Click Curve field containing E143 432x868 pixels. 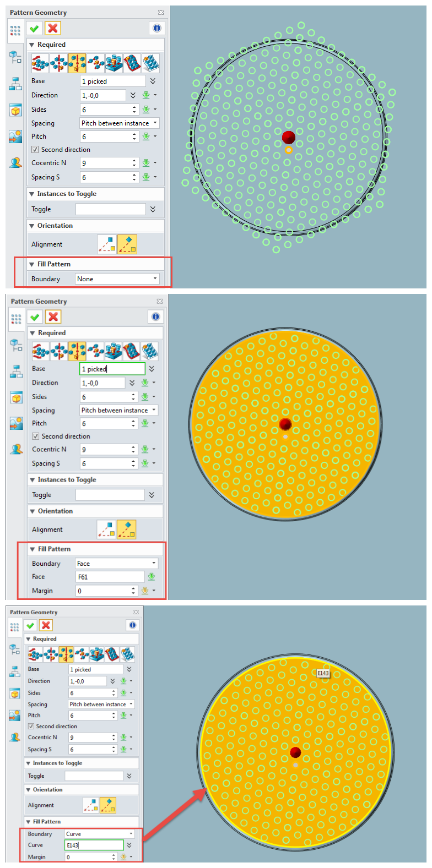94,845
